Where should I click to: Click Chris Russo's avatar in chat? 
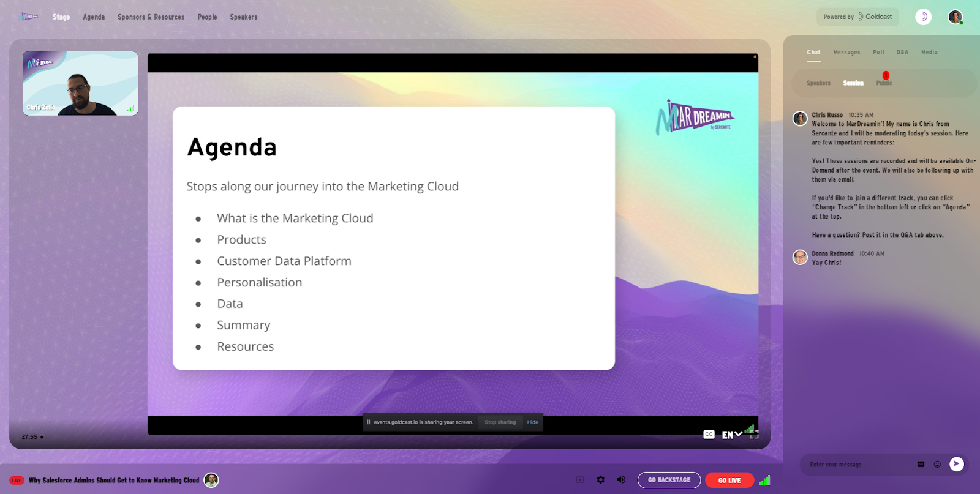pyautogui.click(x=800, y=119)
